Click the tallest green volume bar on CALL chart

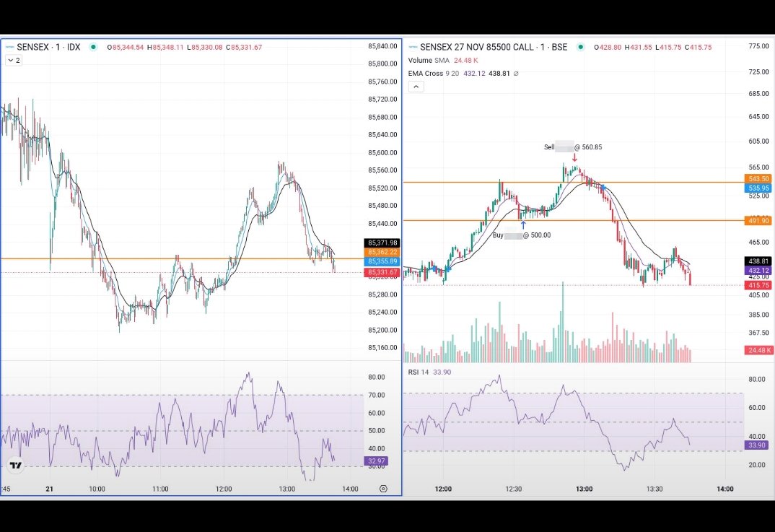(x=562, y=322)
